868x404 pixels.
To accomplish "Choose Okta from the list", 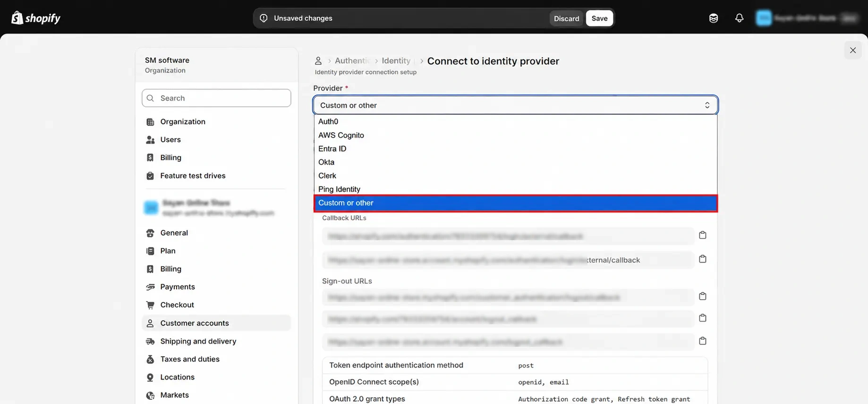I will [x=515, y=162].
